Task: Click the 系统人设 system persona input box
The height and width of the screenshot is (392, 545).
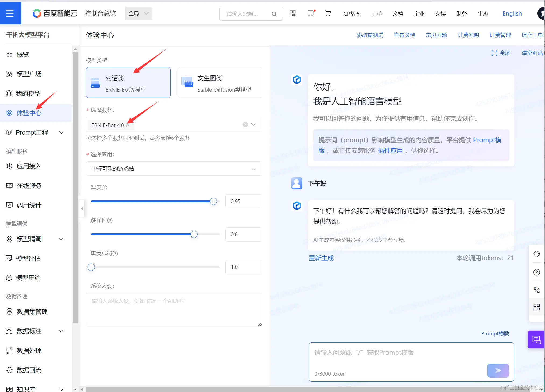Action: (x=174, y=309)
